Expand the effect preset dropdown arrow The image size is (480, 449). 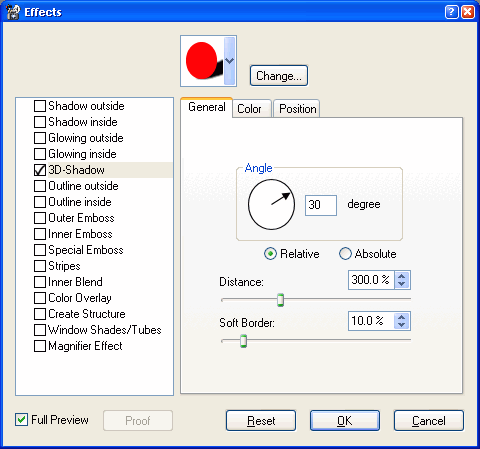tap(229, 61)
